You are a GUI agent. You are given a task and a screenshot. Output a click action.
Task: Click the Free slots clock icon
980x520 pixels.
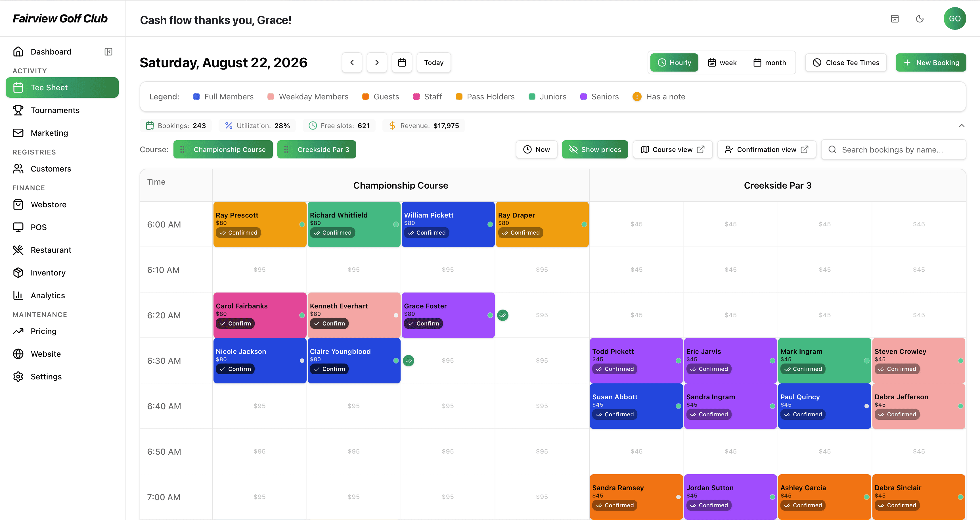tap(313, 126)
